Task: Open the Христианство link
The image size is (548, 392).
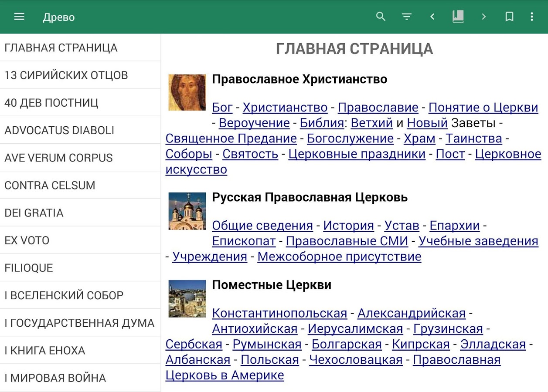Action: (x=285, y=107)
